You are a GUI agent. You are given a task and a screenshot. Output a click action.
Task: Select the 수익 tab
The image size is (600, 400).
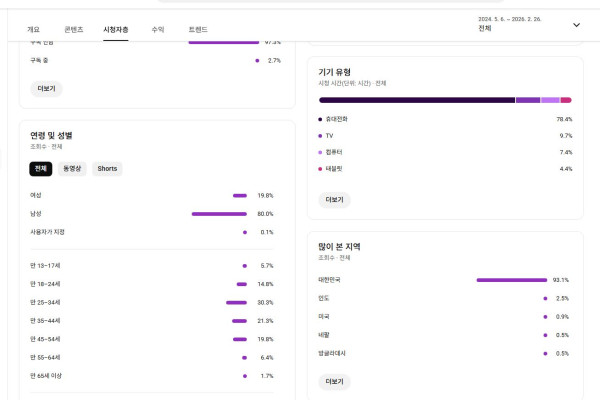[x=158, y=29]
